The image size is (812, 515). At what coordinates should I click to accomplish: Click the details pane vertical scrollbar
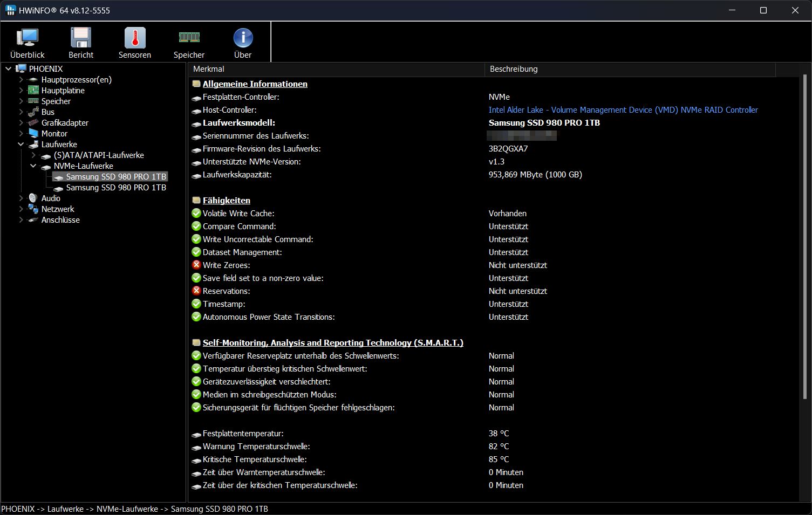click(804, 237)
